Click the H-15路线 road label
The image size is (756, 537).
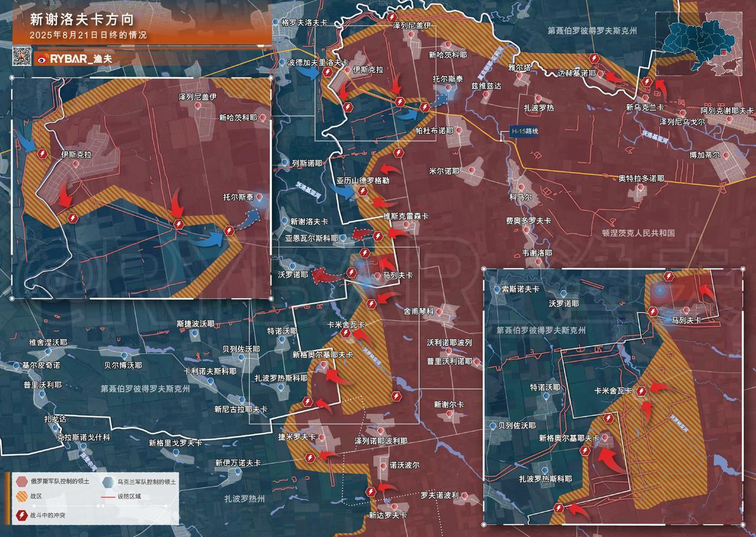(x=524, y=132)
